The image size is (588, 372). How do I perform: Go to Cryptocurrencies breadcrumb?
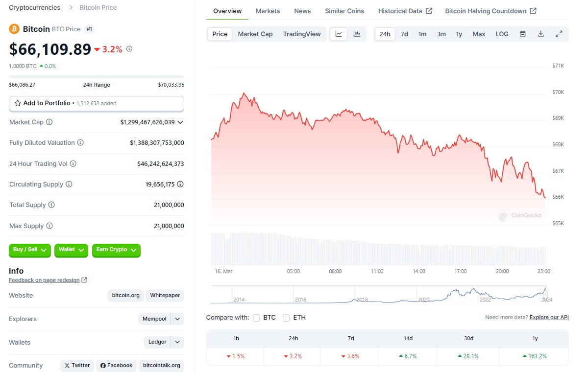(35, 8)
